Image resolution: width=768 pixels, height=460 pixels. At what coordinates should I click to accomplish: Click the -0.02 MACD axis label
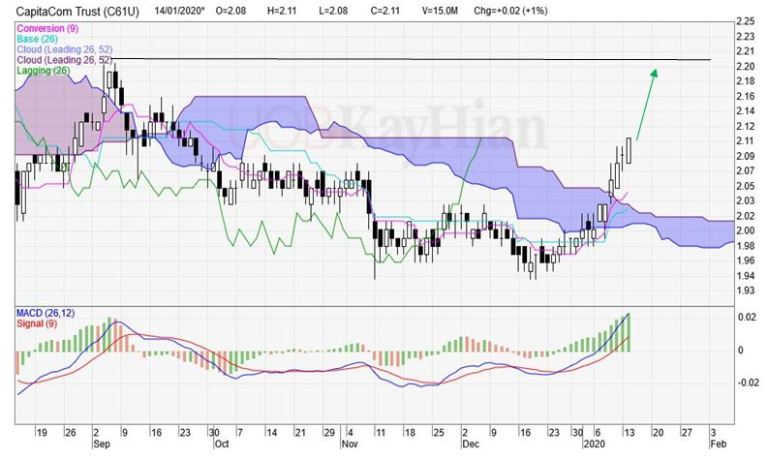coord(746,383)
